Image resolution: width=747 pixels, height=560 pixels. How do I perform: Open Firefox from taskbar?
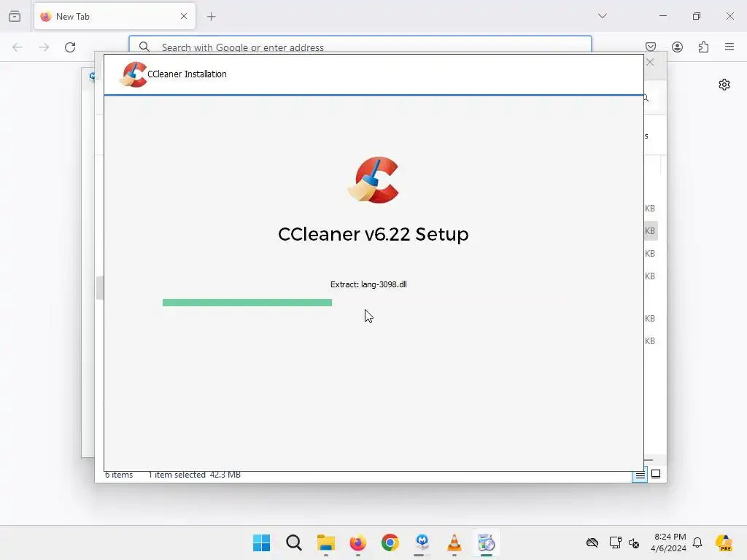357,542
